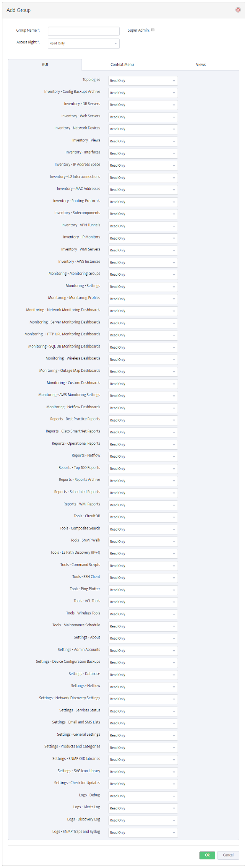Screen dimensions: 247x868
Task: Expand Inventory - Network Devices dropdown arrow
Action: click(x=174, y=129)
